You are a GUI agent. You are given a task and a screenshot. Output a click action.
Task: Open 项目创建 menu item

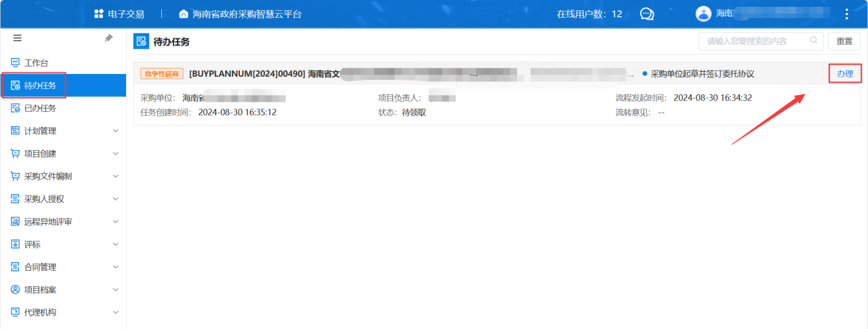[x=63, y=153]
